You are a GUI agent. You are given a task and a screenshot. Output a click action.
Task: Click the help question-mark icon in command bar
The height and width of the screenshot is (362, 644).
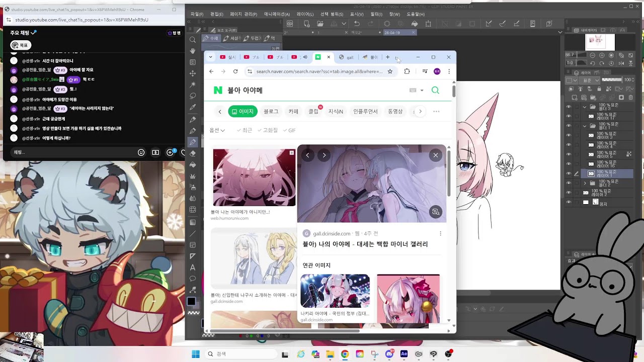[549, 24]
